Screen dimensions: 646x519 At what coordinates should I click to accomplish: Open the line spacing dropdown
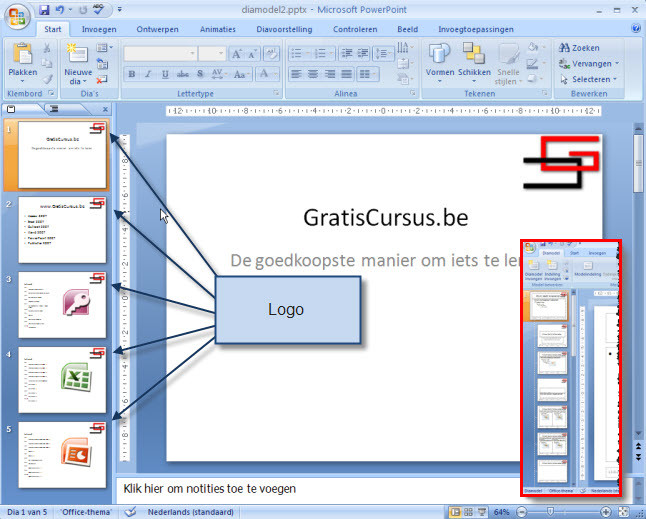click(x=383, y=53)
